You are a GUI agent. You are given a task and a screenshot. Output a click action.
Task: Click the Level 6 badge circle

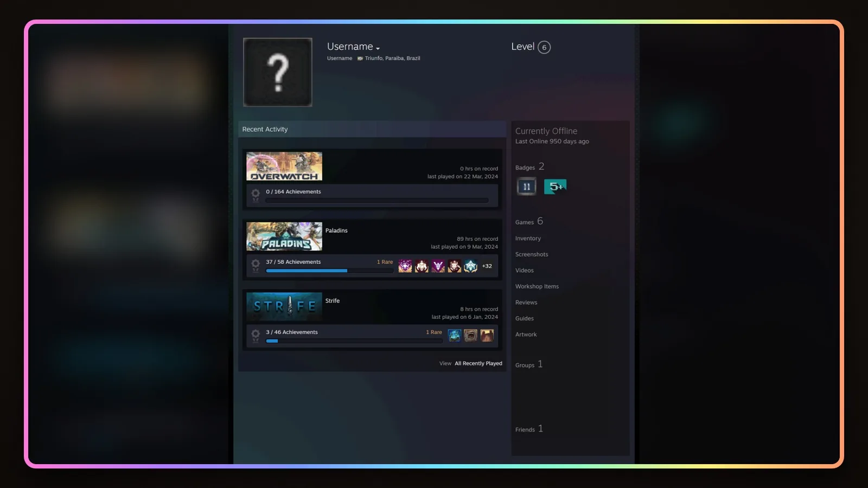click(x=544, y=47)
